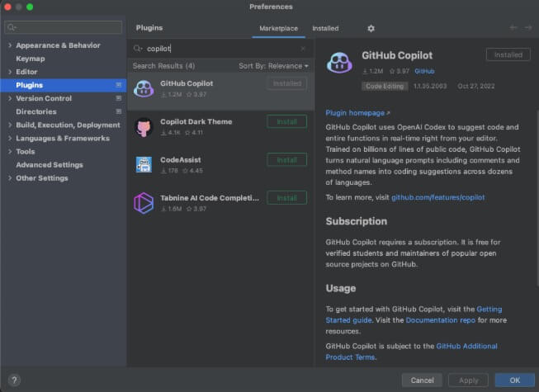539x392 pixels.
Task: Clear the plugin search with X icon
Action: (x=302, y=49)
